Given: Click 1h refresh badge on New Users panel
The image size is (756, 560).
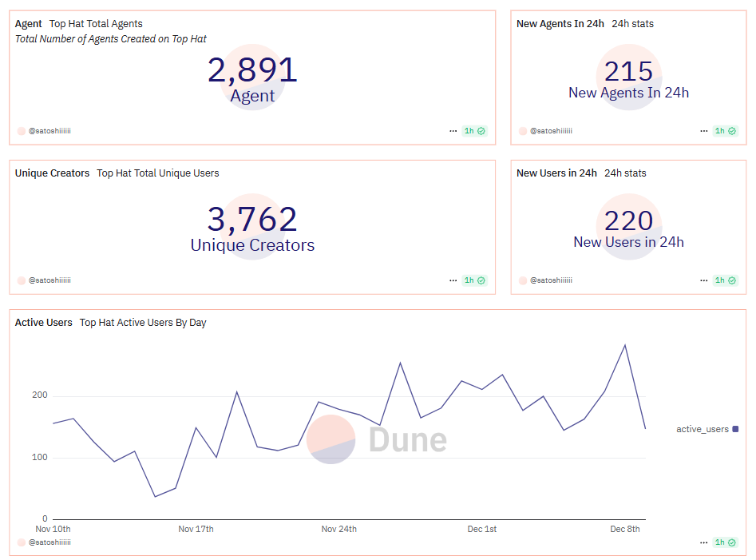Looking at the screenshot, I should (x=725, y=280).
